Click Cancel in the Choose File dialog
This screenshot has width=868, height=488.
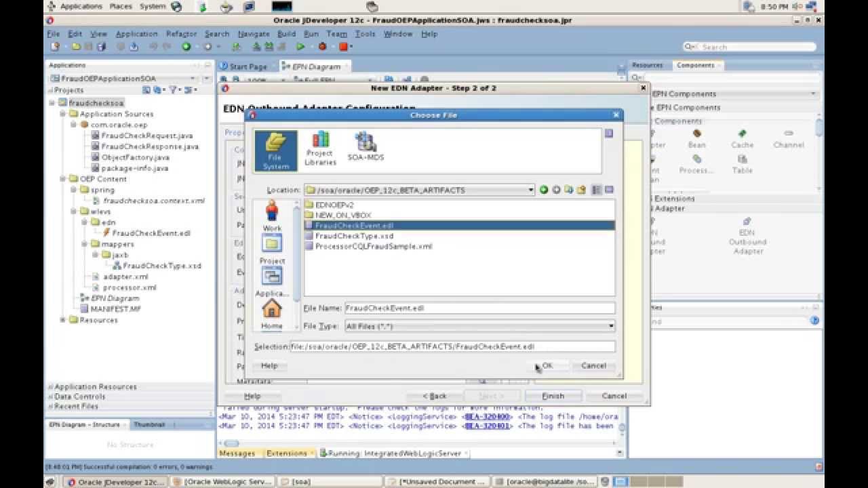point(593,366)
